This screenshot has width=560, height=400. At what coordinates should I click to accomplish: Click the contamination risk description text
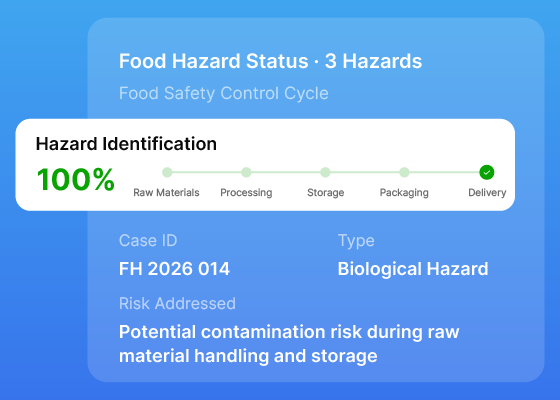pyautogui.click(x=289, y=344)
